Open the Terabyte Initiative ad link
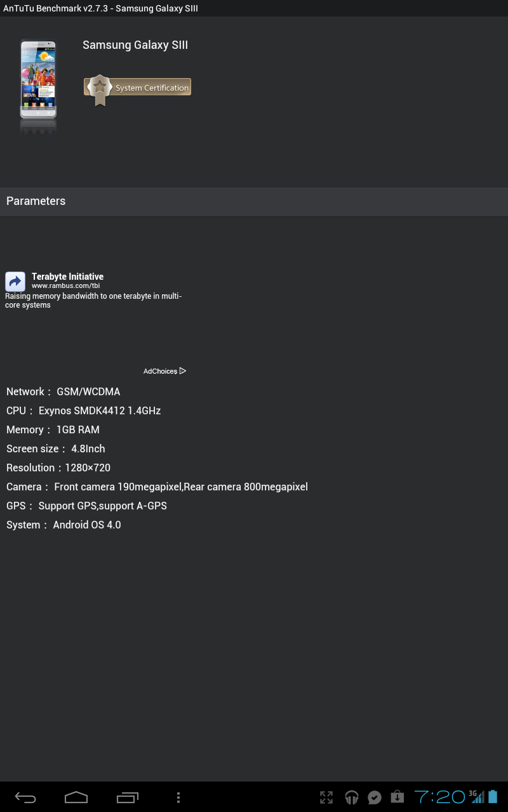Screen dimensions: 508x812 pyautogui.click(x=67, y=277)
